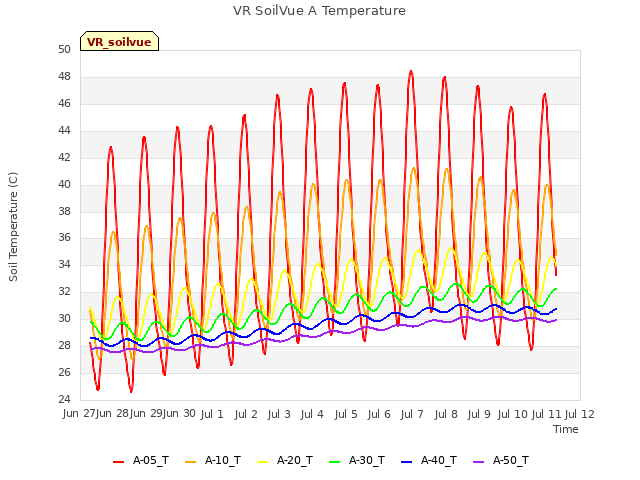Click the chart title VR SoilVue A Temperature
640x480 pixels.
320,11
